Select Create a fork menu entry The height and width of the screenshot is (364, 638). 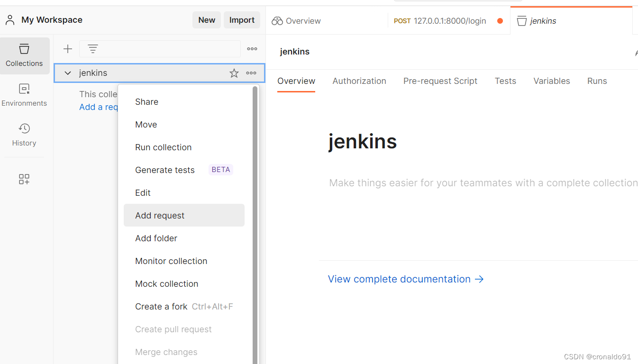pyautogui.click(x=184, y=307)
